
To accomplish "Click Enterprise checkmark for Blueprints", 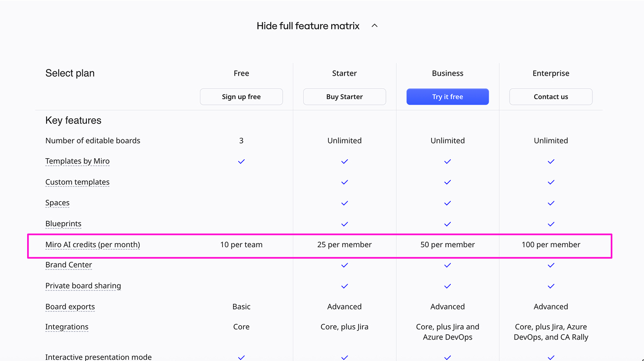I will click(x=551, y=224).
